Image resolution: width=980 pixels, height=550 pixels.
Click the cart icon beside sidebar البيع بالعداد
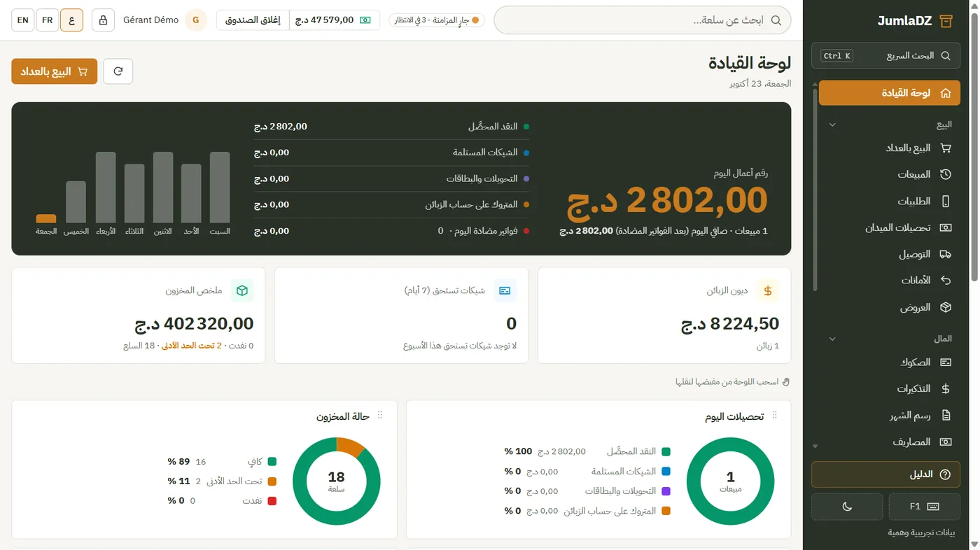pos(946,148)
